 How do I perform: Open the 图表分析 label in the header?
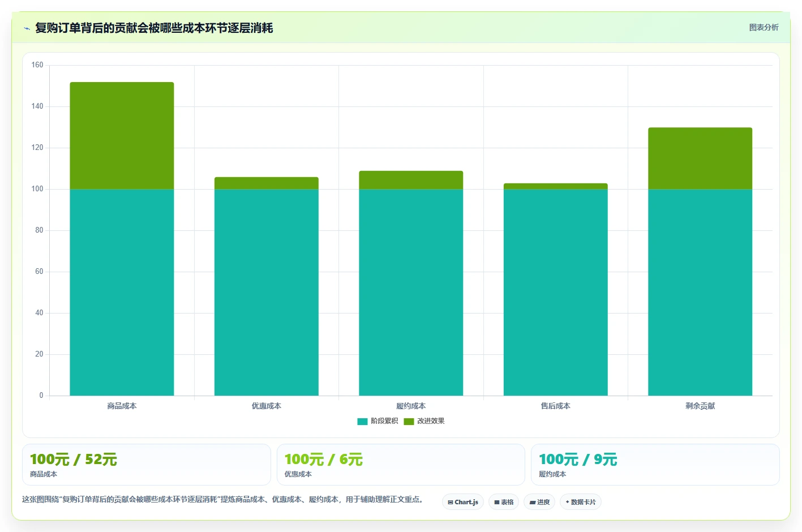tap(764, 27)
